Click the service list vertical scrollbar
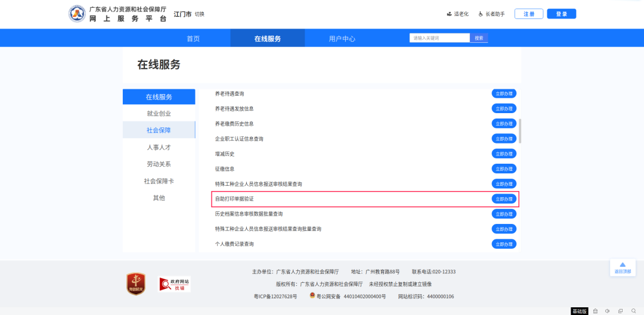This screenshot has width=644, height=315. pos(519,130)
